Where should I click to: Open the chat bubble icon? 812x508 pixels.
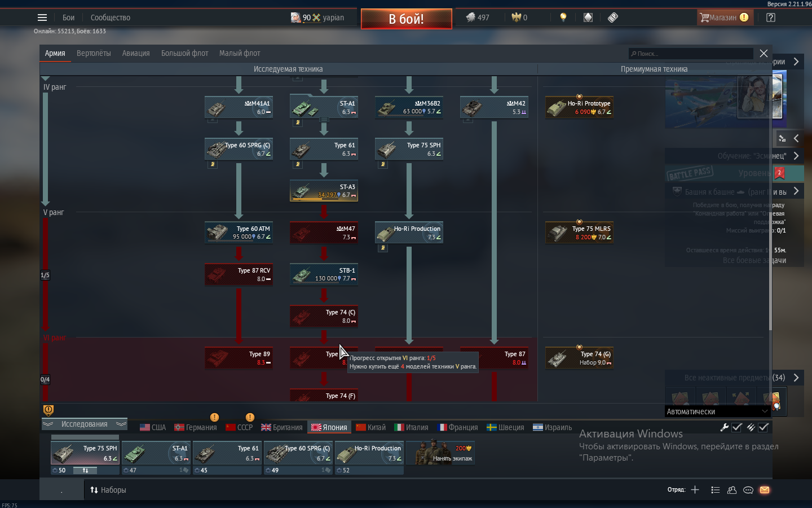coord(748,490)
